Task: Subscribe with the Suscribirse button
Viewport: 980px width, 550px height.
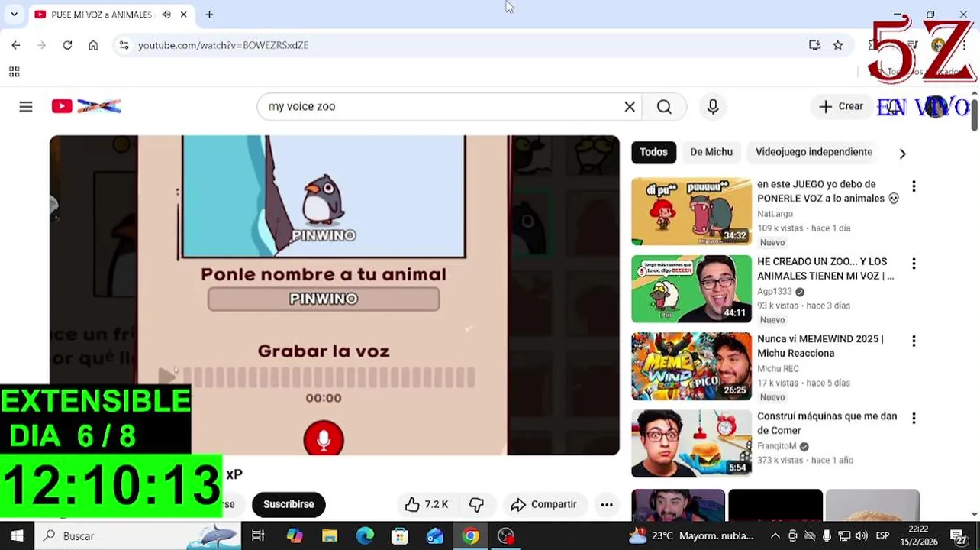Action: [289, 504]
